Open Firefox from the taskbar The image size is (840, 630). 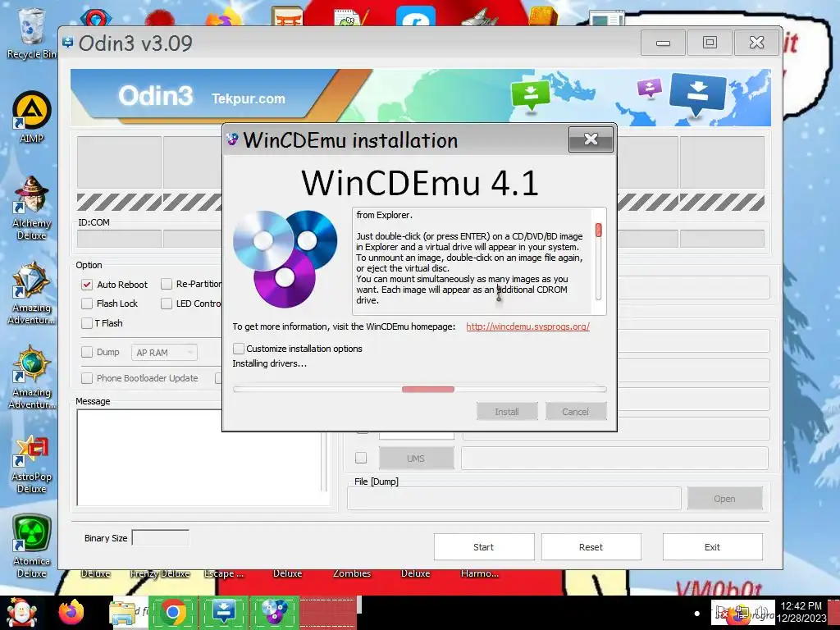tap(71, 613)
